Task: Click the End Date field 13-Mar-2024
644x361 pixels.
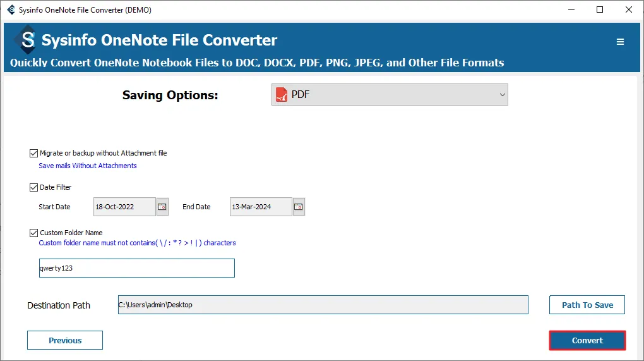Action: coord(261,207)
